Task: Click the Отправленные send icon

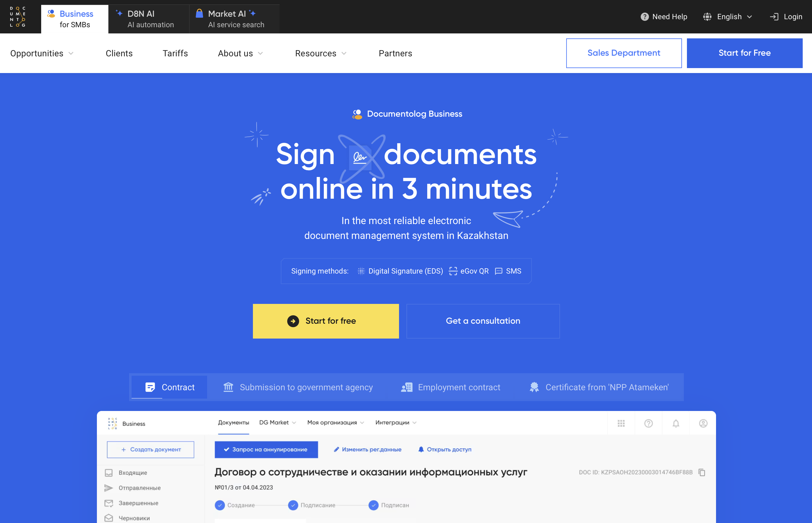Action: point(109,488)
